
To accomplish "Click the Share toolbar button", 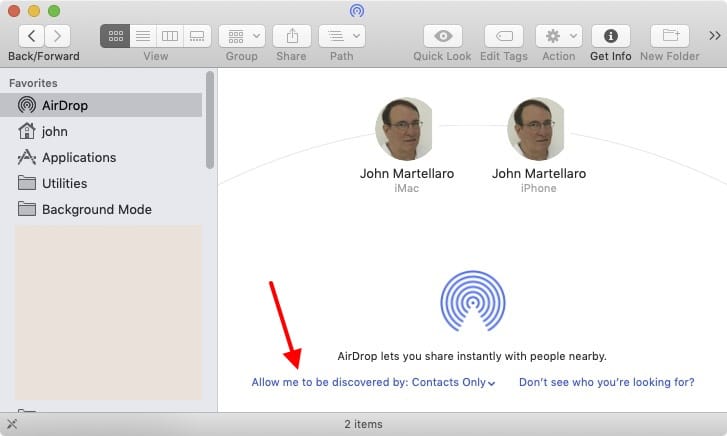I will click(292, 36).
